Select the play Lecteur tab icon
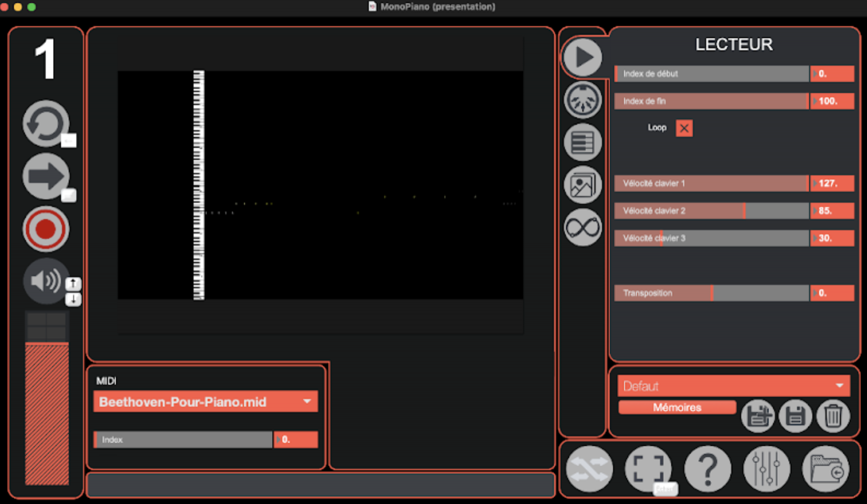 coord(583,57)
